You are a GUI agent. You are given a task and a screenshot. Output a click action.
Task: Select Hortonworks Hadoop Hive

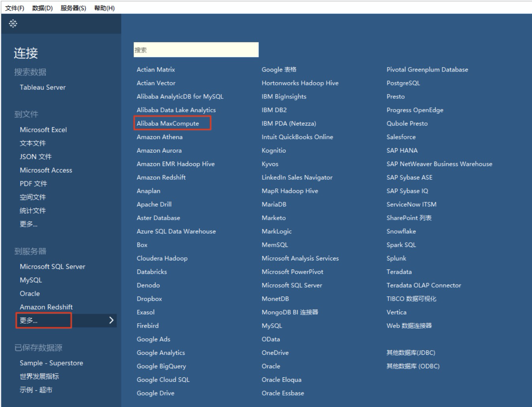click(x=300, y=83)
